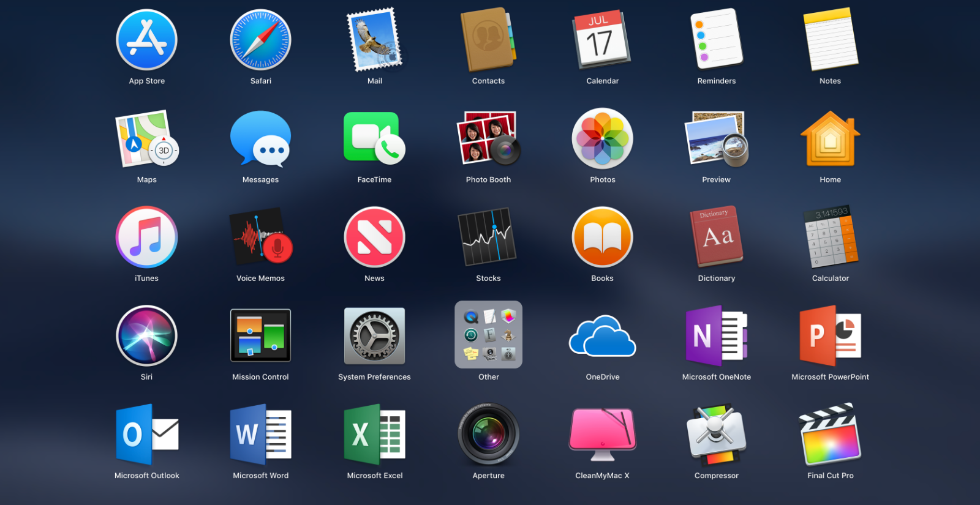Screen dimensions: 980x505
Task: Open Final Cut Pro
Action: 830,435
